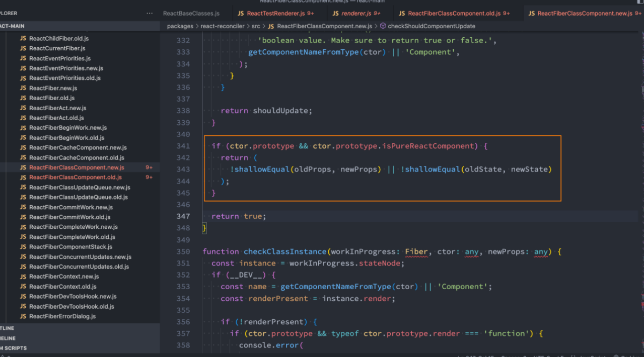The height and width of the screenshot is (357, 644).
Task: Click 'console.error(' on line 358
Action: [x=271, y=345]
